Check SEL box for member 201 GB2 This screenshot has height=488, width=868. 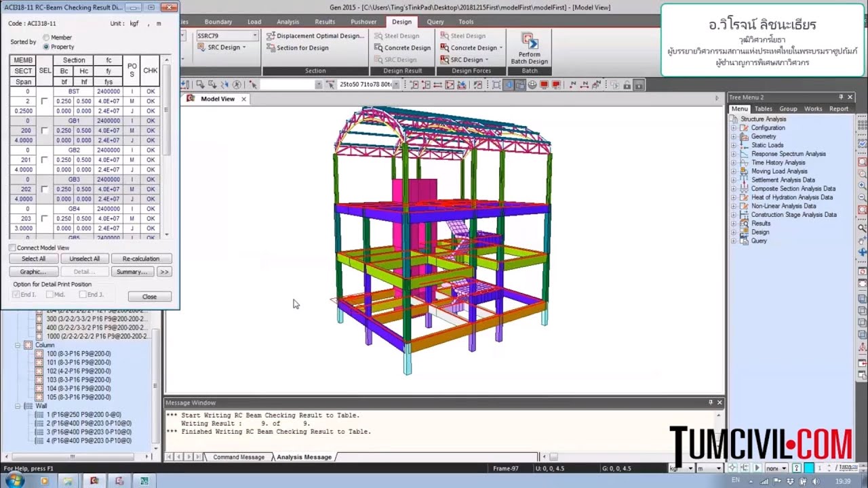click(45, 160)
